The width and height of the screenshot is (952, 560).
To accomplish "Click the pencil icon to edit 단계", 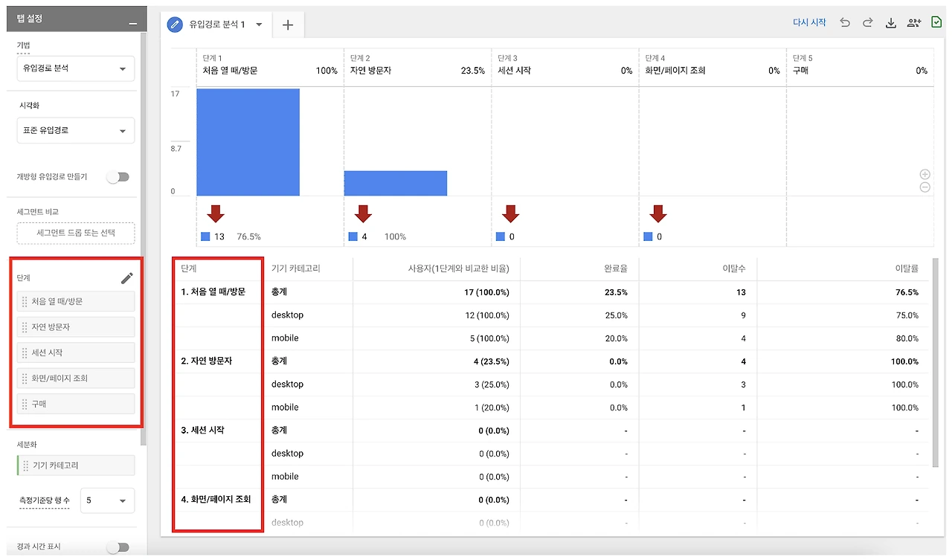I will (x=127, y=278).
